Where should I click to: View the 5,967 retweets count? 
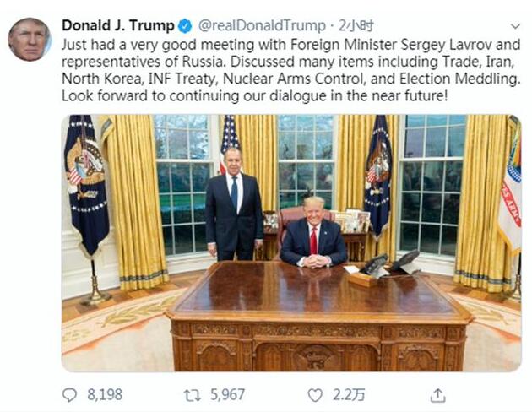coord(227,395)
